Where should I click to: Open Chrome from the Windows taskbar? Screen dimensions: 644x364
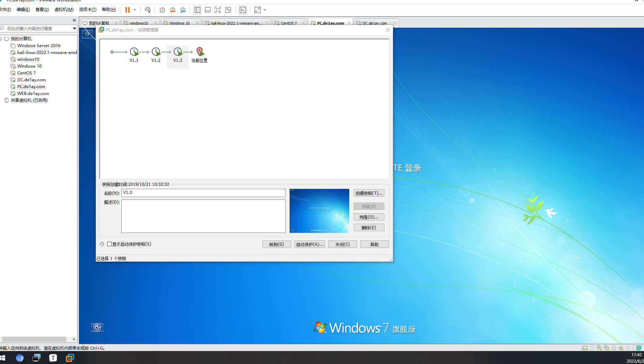20,358
